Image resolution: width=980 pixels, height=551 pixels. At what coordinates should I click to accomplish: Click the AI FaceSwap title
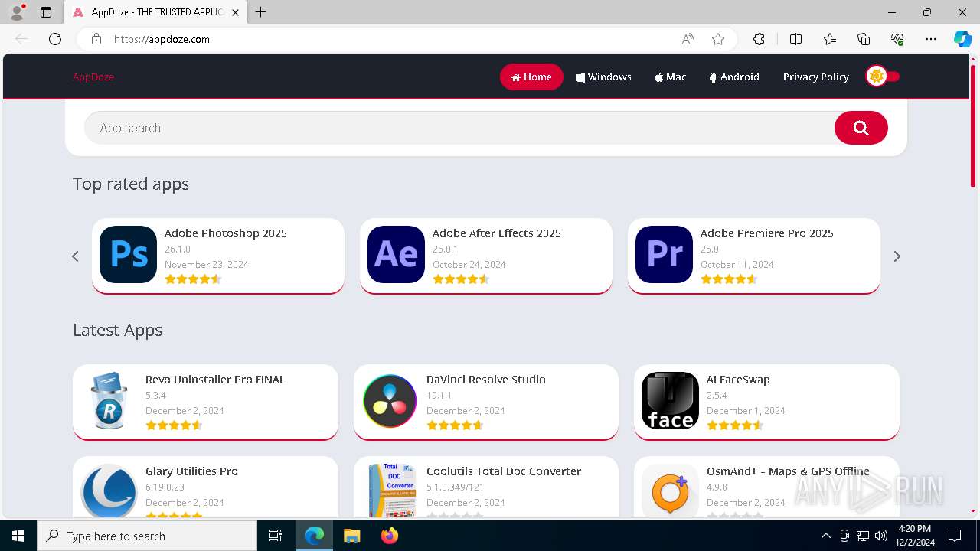738,380
